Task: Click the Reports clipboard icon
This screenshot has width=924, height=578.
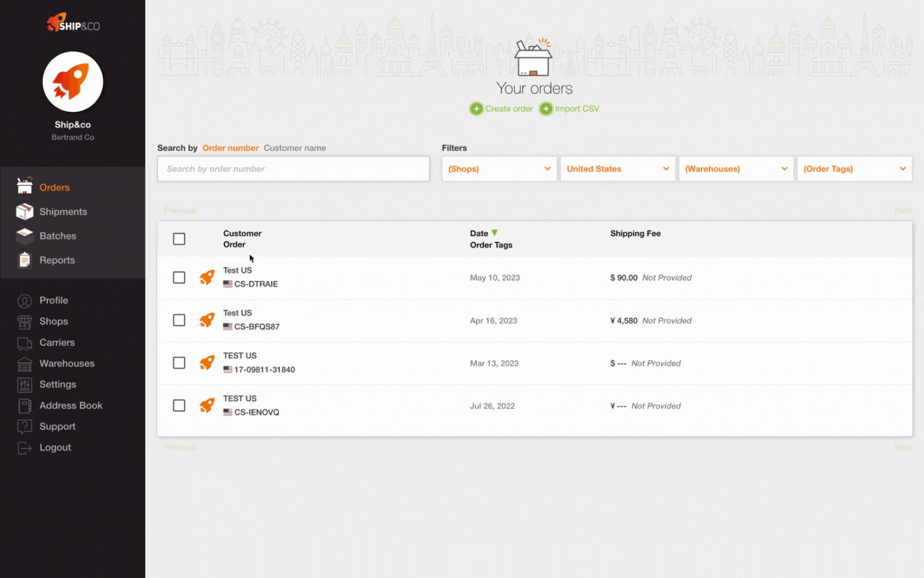Action: tap(25, 260)
